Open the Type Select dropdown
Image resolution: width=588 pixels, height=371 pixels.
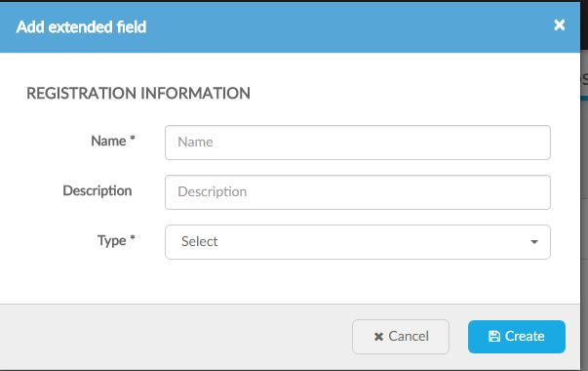coord(358,242)
